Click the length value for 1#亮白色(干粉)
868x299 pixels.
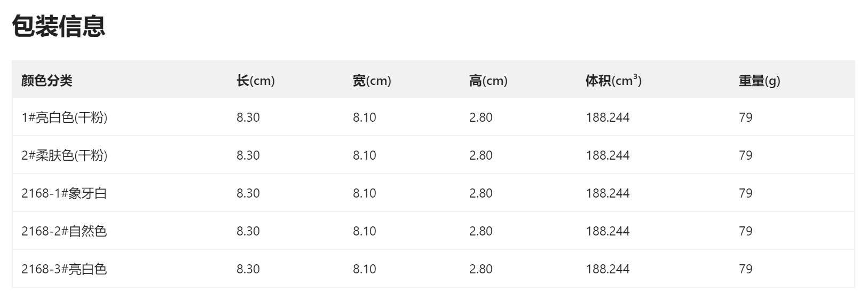click(x=248, y=117)
